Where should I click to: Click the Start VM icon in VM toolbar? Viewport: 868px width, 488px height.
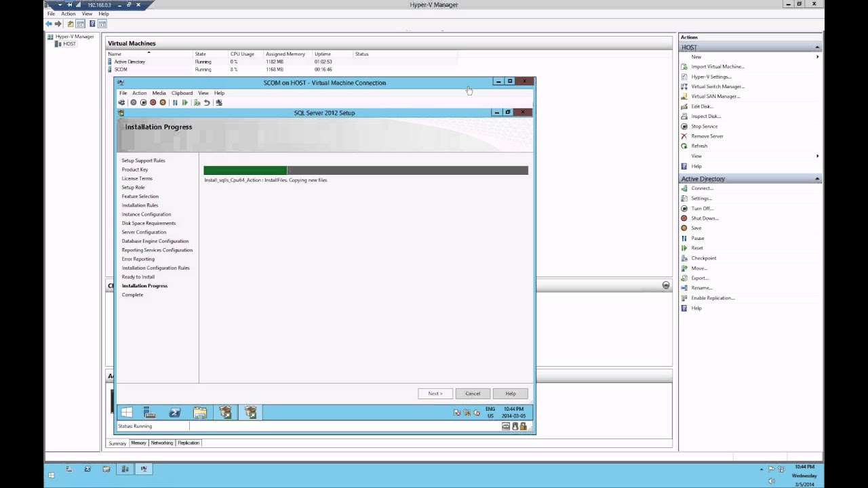(134, 102)
